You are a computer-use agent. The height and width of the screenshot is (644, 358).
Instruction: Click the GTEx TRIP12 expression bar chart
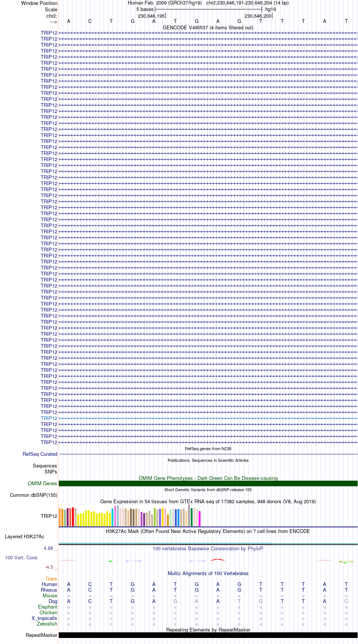coord(130,516)
